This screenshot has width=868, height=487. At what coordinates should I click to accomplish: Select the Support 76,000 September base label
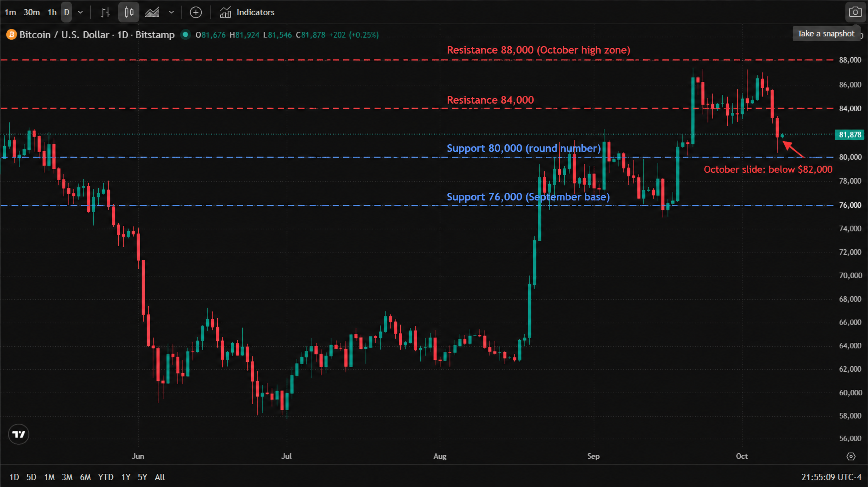click(528, 197)
